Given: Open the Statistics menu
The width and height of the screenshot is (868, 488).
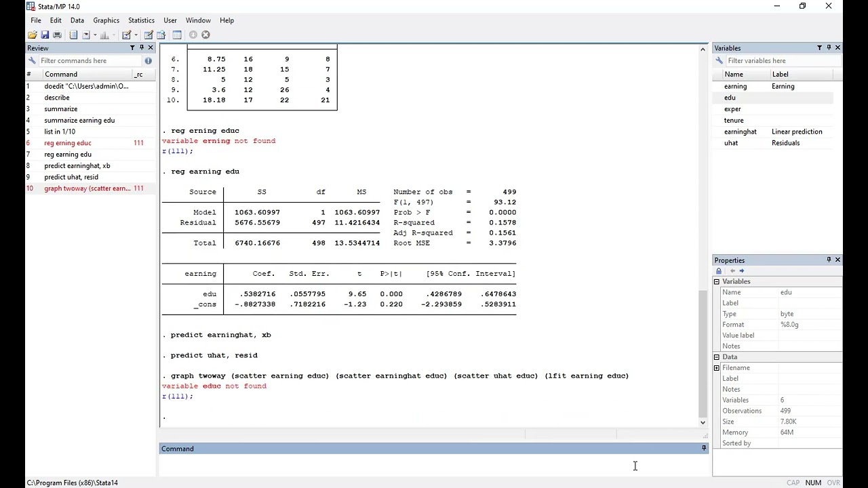Looking at the screenshot, I should point(141,20).
